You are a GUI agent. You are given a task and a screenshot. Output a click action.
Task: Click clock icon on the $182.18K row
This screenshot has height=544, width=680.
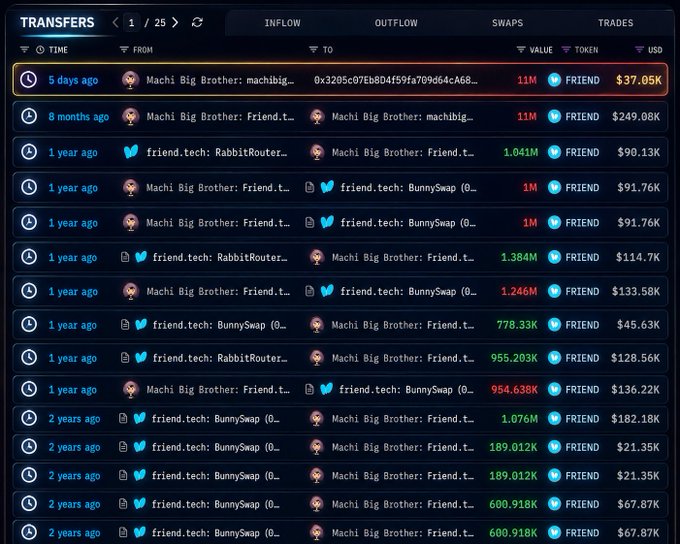tap(29, 418)
